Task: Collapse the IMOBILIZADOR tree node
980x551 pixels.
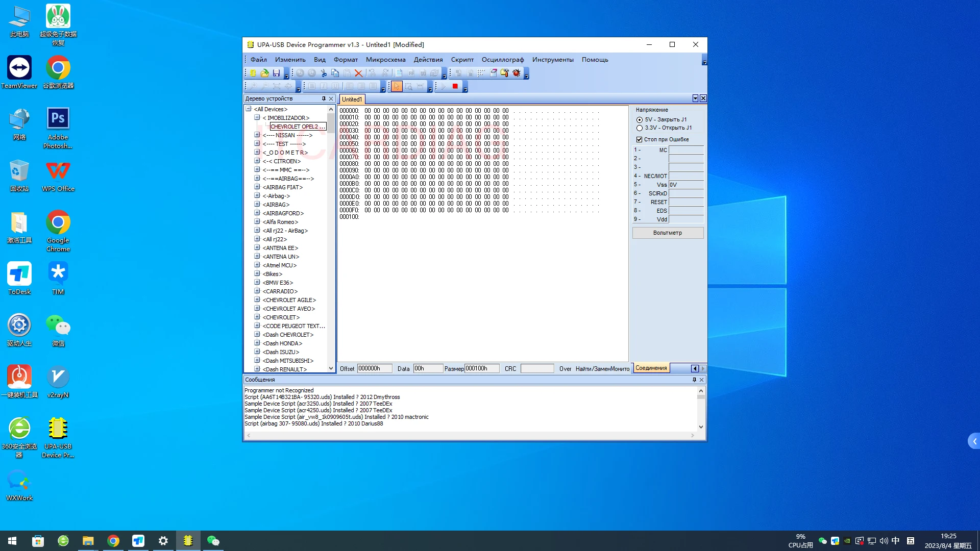Action: tap(257, 117)
